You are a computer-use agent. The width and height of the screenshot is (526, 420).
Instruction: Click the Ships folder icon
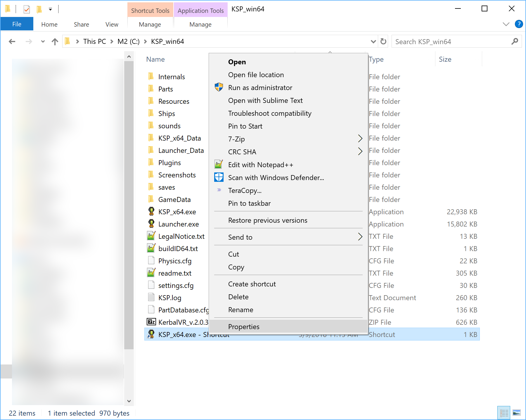151,113
